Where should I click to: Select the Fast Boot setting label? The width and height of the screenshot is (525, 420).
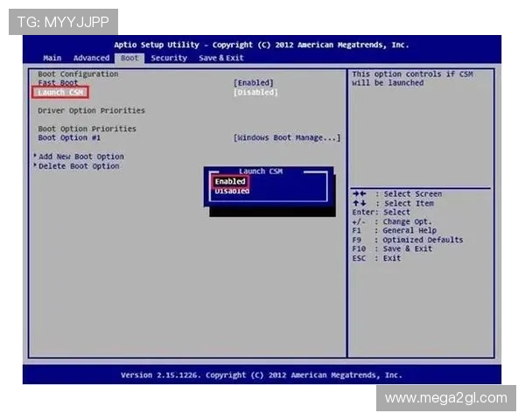pyautogui.click(x=58, y=83)
